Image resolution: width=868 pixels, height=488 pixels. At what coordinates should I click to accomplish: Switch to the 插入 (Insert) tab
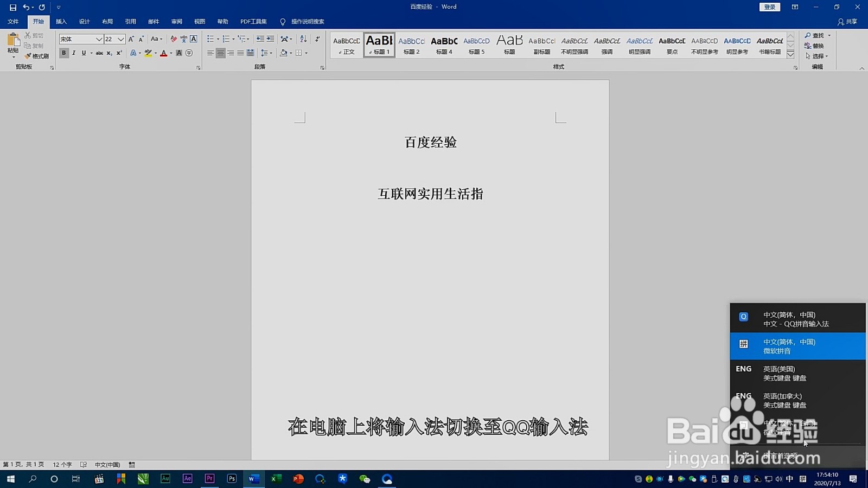61,22
